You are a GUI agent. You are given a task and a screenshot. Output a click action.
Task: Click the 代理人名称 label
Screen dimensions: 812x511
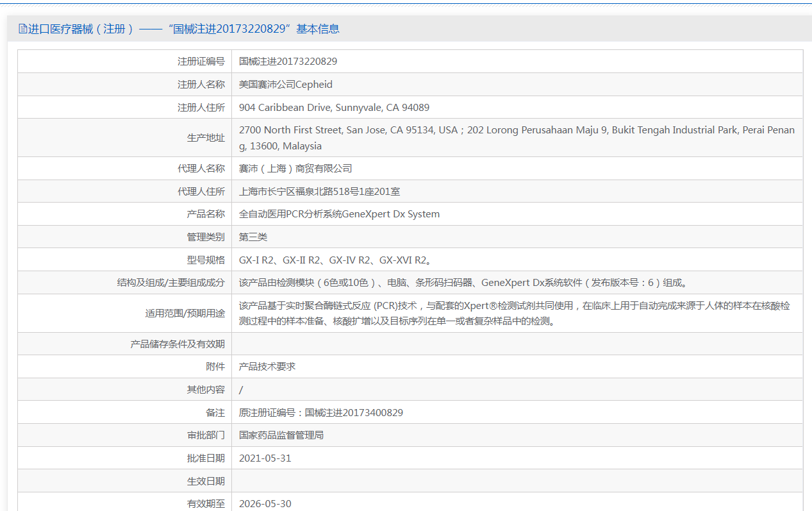(x=201, y=169)
